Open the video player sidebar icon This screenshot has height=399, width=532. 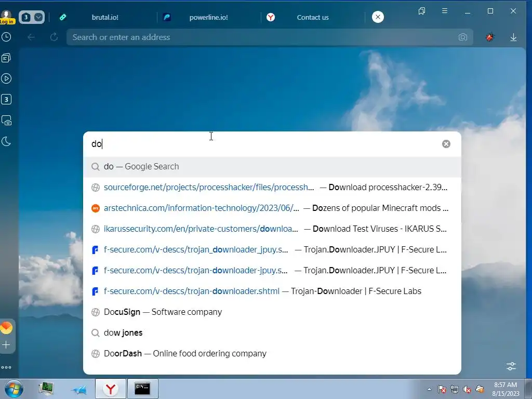click(x=6, y=79)
